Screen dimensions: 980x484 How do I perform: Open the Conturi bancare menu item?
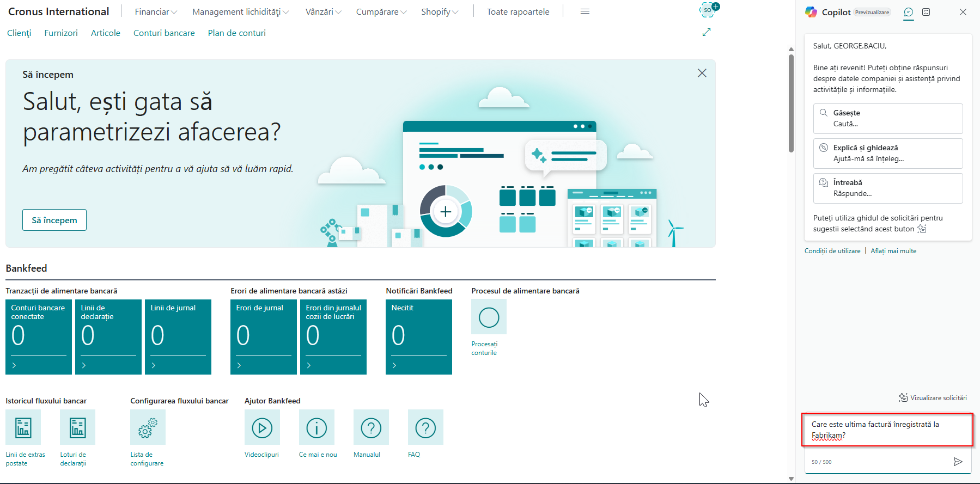click(x=164, y=33)
